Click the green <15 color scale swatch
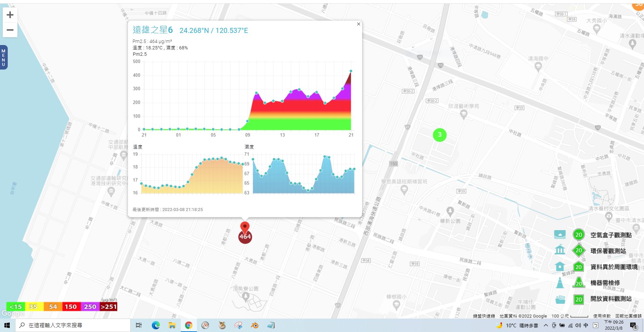The height and width of the screenshot is (332, 644). tap(15, 306)
